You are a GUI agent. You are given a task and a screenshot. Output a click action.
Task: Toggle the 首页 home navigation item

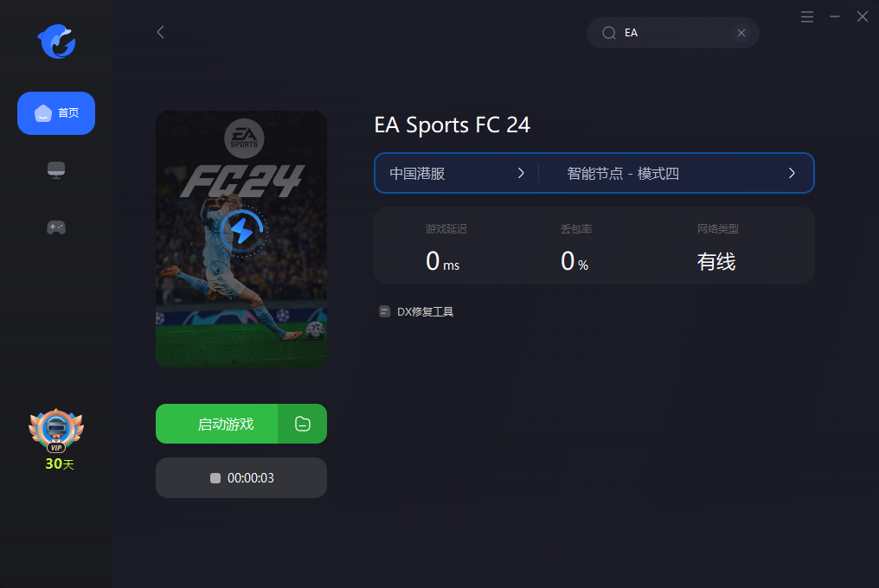coord(55,113)
